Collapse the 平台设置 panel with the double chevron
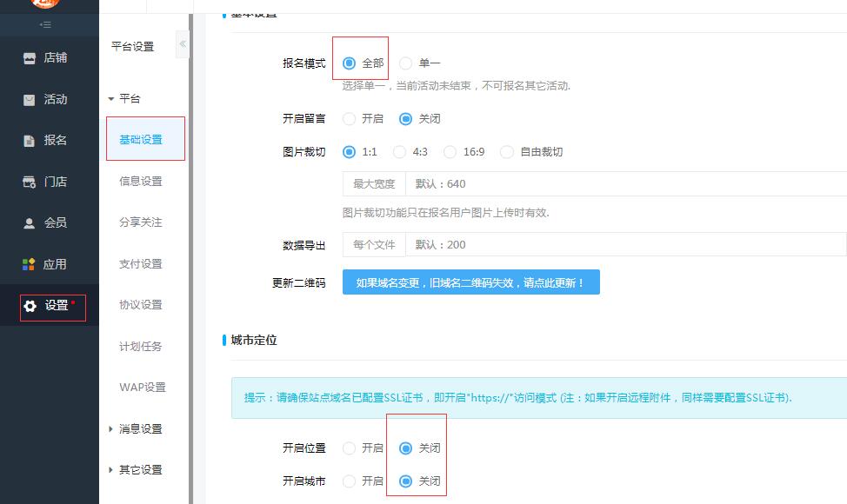The height and width of the screenshot is (504, 847). [x=183, y=43]
